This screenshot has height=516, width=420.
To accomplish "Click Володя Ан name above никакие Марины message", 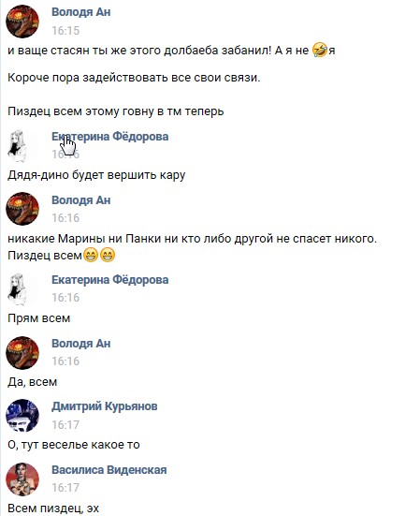I will [x=80, y=200].
